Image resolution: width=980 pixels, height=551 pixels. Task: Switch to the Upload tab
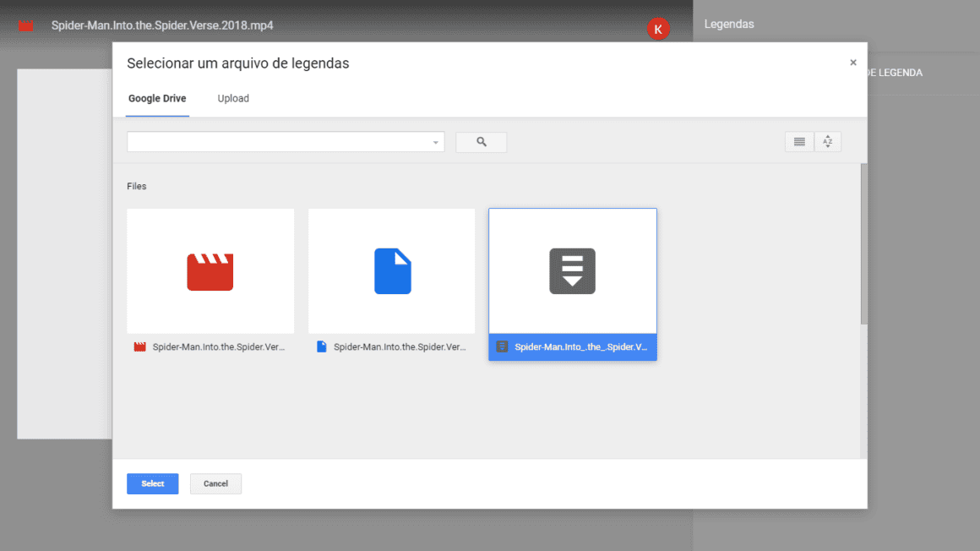coord(233,98)
